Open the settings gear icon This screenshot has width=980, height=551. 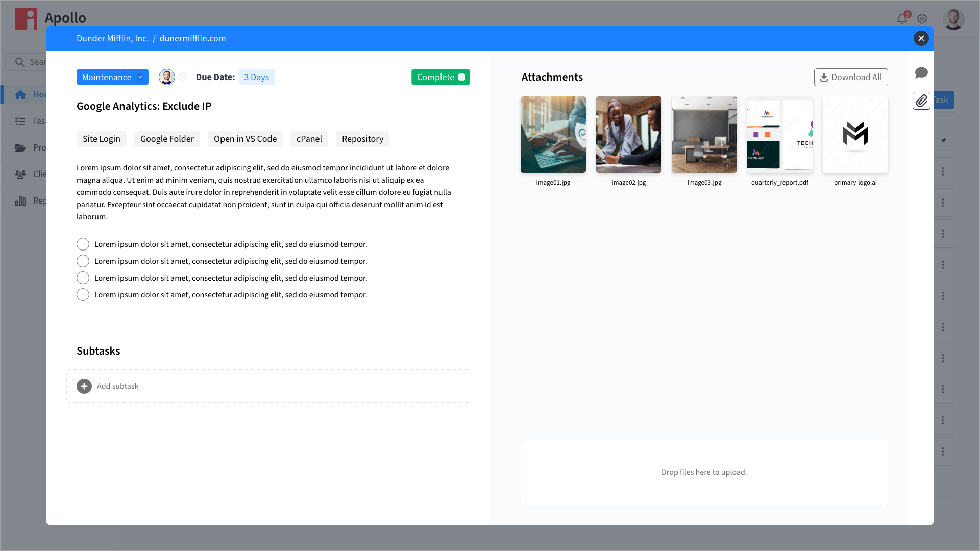pyautogui.click(x=922, y=19)
